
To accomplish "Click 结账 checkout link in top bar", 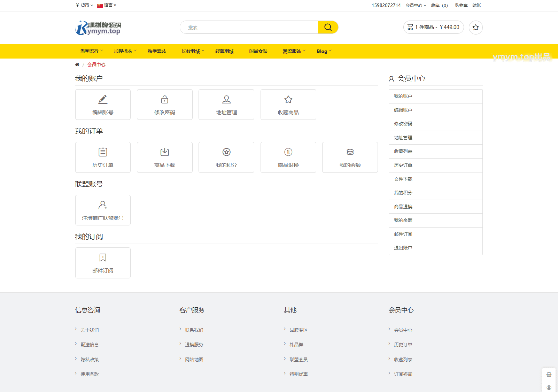I will point(476,5).
